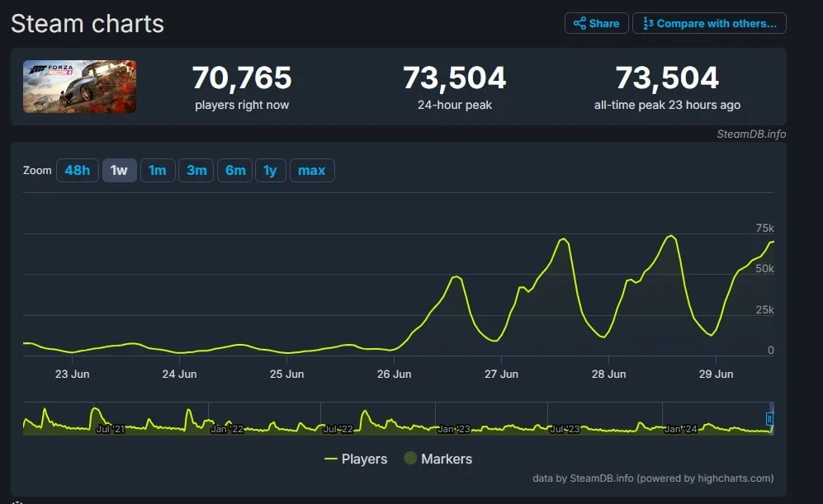Switch chart zoom to 1m
The width and height of the screenshot is (823, 504).
(x=158, y=171)
